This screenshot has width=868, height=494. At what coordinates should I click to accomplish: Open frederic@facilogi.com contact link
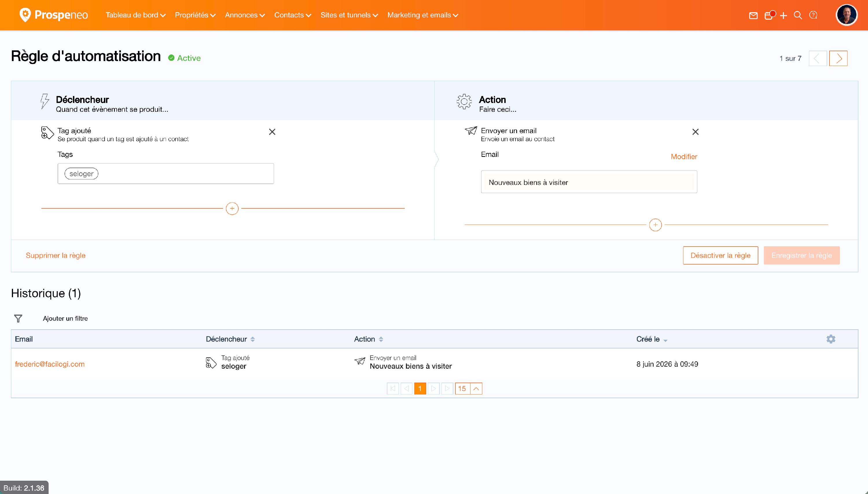pos(49,364)
